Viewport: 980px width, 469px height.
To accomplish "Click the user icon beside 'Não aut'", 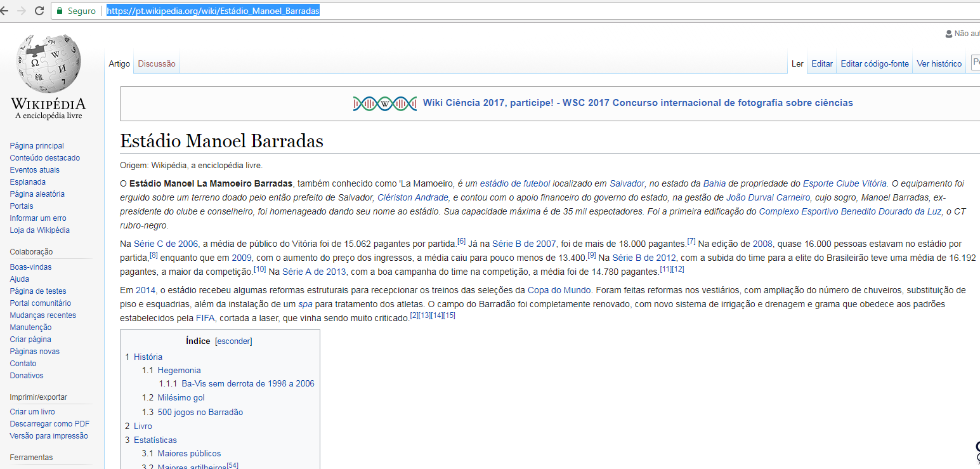I will pyautogui.click(x=949, y=34).
